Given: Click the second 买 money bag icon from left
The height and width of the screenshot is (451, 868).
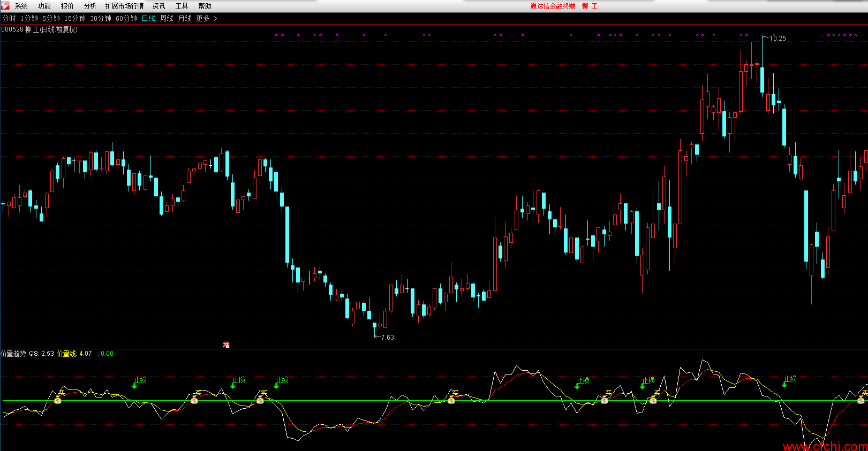Looking at the screenshot, I should click(x=194, y=400).
